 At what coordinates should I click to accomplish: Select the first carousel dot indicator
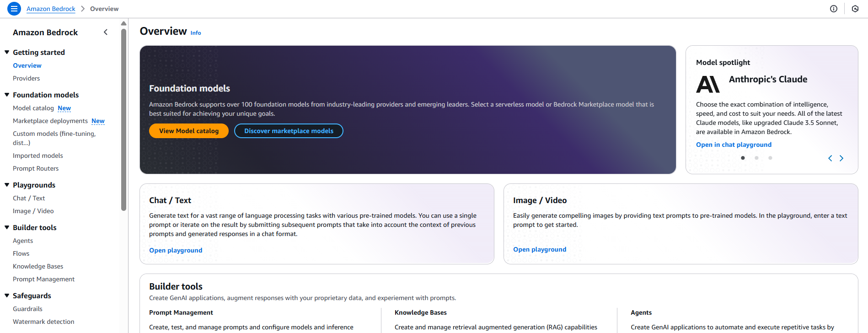pyautogui.click(x=743, y=158)
